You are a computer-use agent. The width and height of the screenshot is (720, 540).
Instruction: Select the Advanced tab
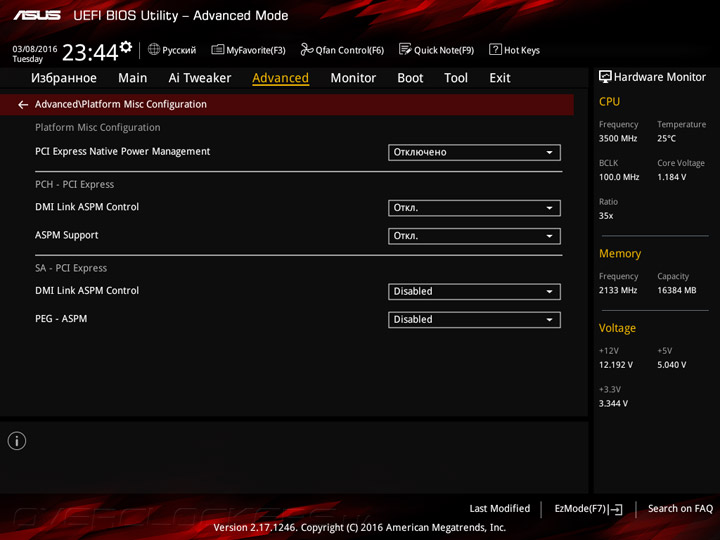(x=281, y=78)
